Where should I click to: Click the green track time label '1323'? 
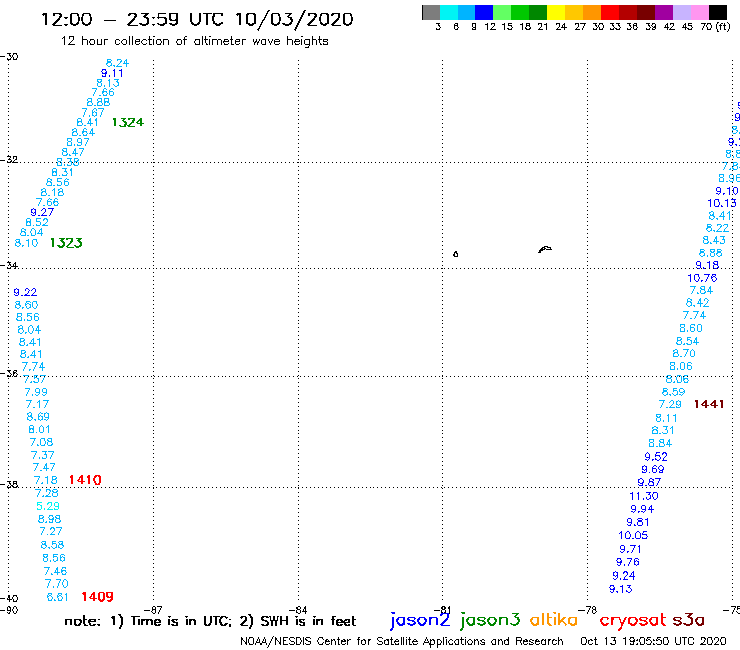[66, 243]
